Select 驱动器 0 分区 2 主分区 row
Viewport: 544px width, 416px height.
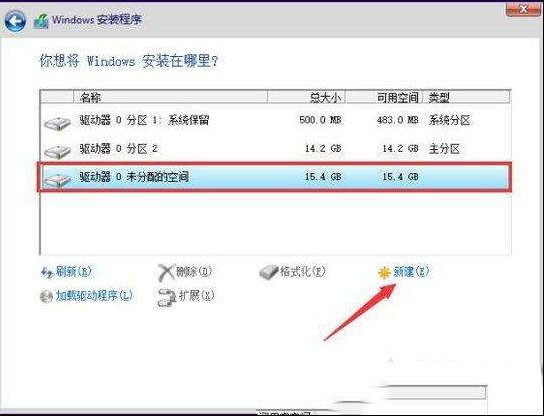(275, 149)
